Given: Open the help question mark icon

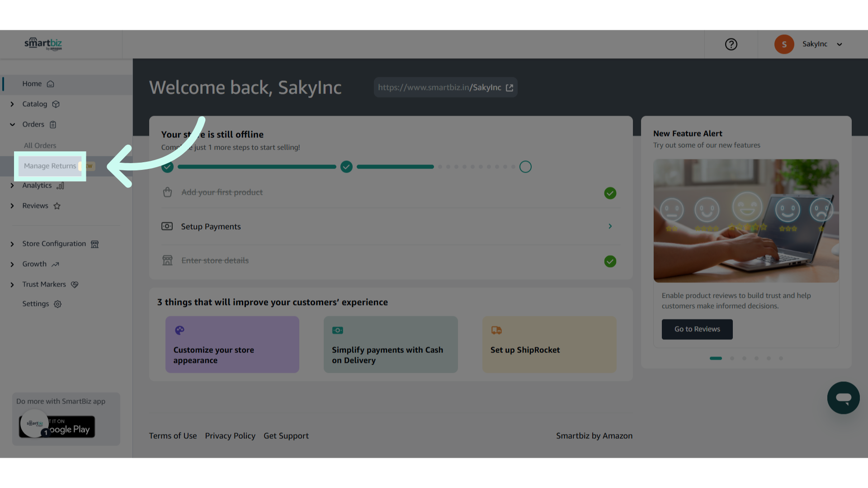Looking at the screenshot, I should click(731, 44).
